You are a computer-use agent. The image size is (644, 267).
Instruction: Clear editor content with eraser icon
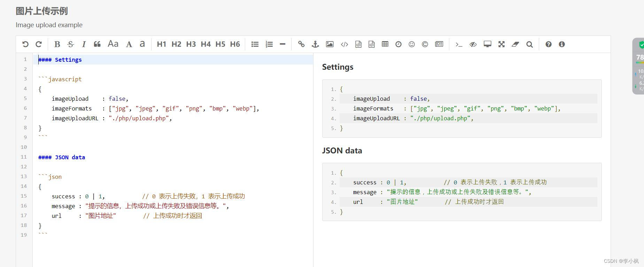pyautogui.click(x=515, y=44)
